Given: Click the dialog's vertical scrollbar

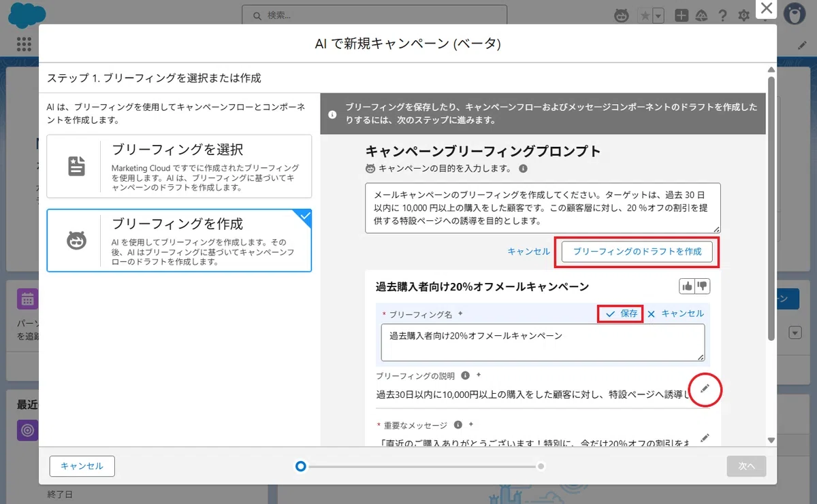Looking at the screenshot, I should point(771,207).
